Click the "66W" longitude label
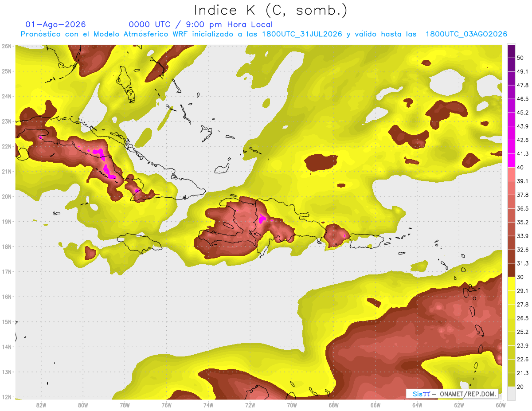 pos(376,405)
